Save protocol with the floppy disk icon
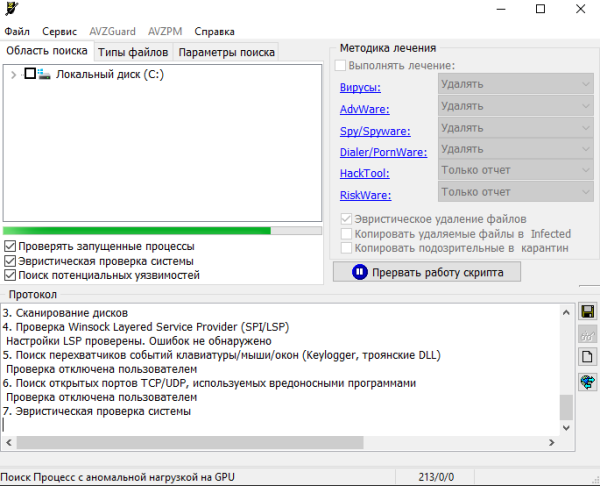 (x=587, y=311)
